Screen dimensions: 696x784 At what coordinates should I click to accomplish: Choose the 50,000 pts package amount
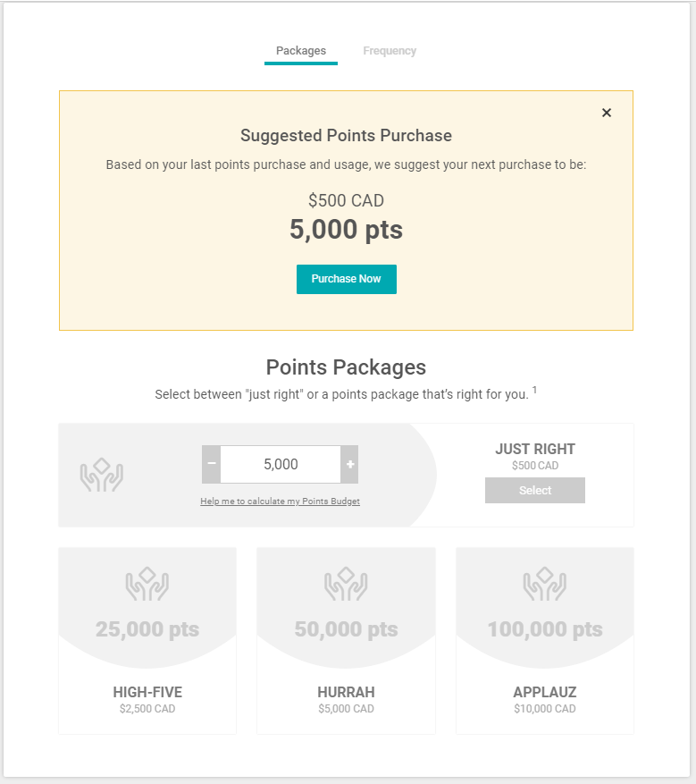point(346,629)
